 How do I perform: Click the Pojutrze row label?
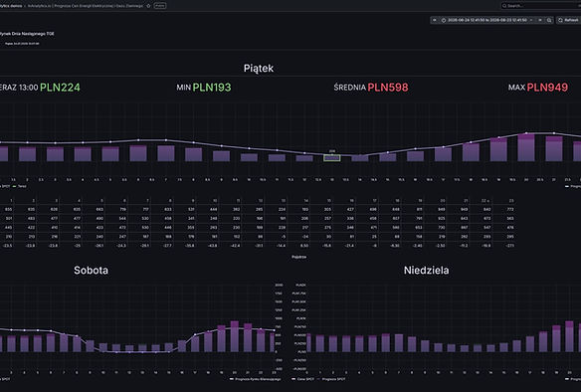[298, 257]
